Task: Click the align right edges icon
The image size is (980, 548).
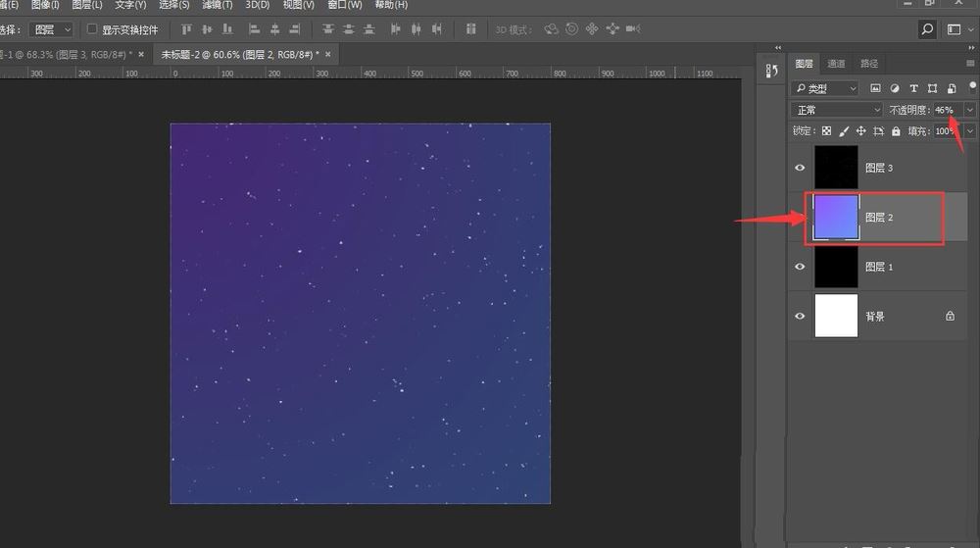Action: [295, 29]
